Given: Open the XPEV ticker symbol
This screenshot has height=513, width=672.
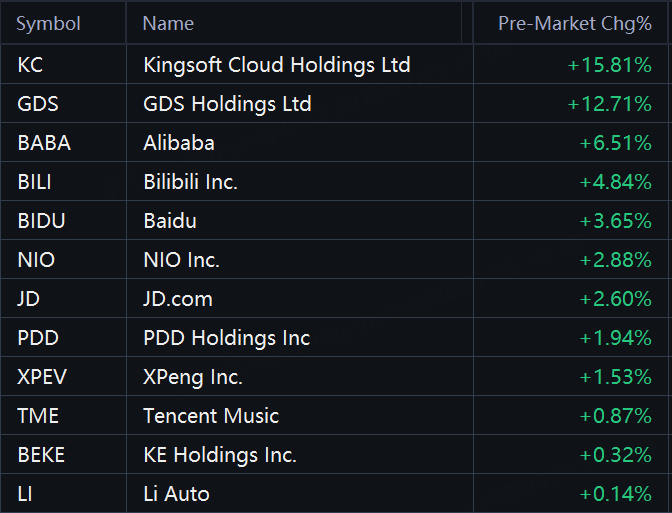Looking at the screenshot, I should pyautogui.click(x=41, y=377).
